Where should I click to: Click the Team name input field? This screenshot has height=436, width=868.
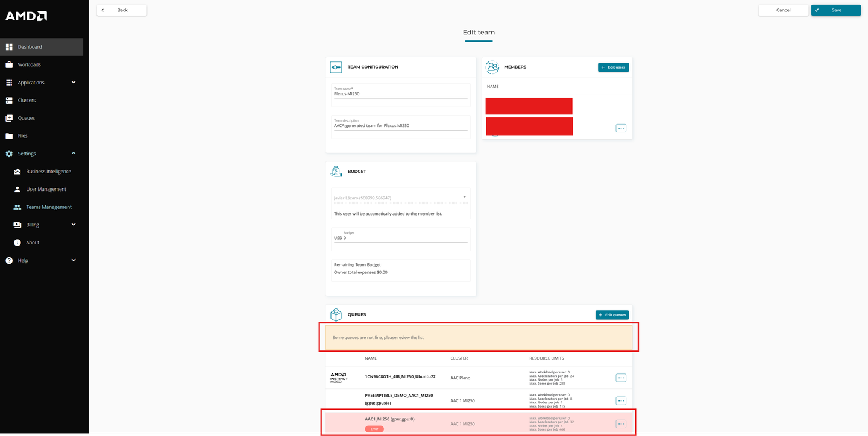400,94
